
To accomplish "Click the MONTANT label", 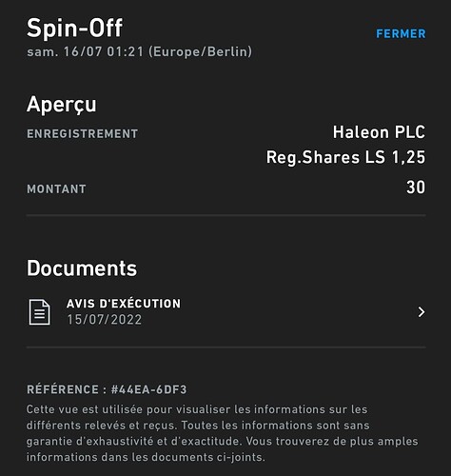I will 56,189.
